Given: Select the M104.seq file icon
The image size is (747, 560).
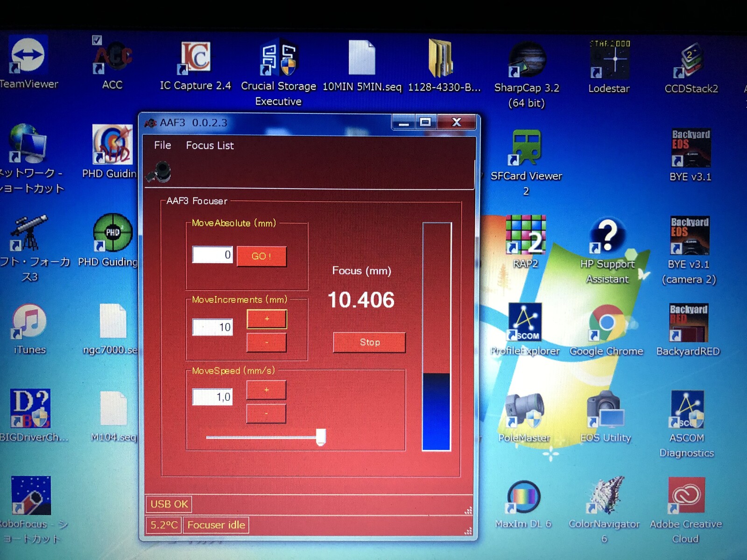Looking at the screenshot, I should pos(113,416).
